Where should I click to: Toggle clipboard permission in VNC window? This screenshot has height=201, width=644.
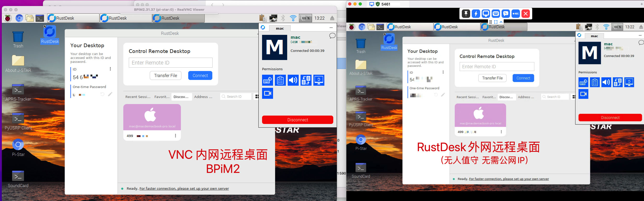pyautogui.click(x=280, y=80)
